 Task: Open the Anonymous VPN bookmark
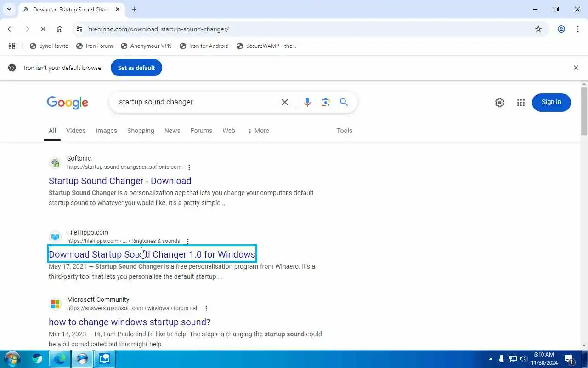click(146, 46)
